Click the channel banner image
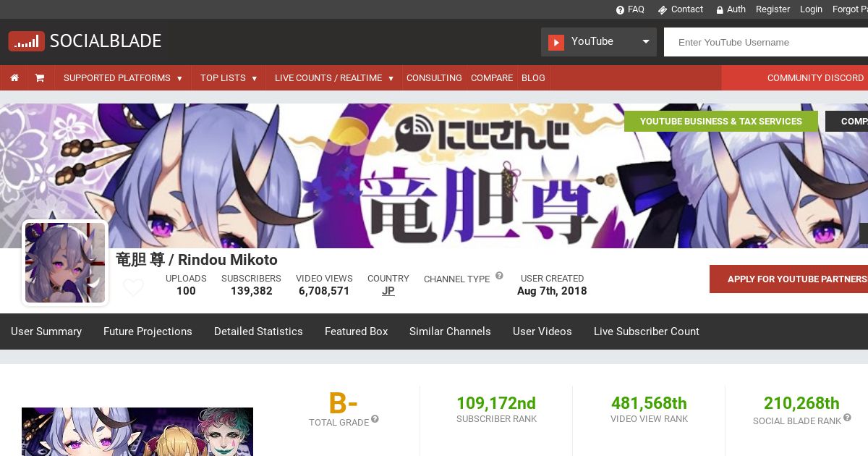This screenshot has width=868, height=456. pyautogui.click(x=434, y=176)
